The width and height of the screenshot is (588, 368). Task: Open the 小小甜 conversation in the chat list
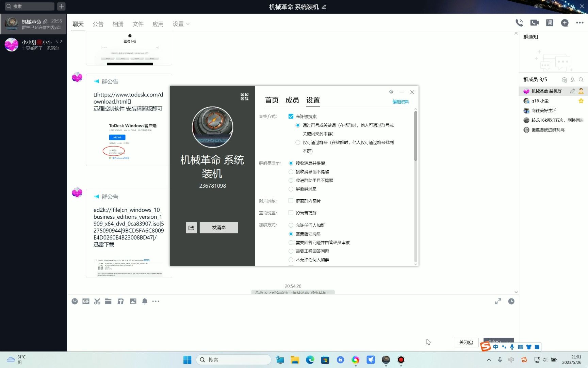[33, 45]
